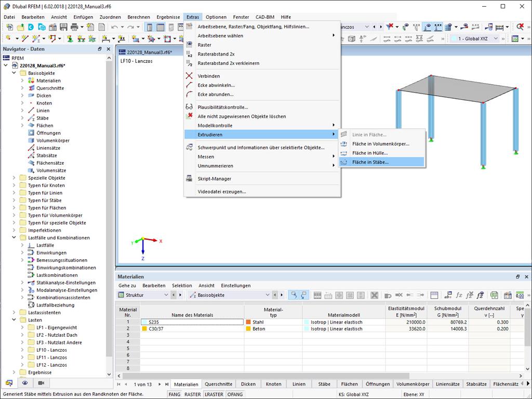
Task: Click the redo arrow icon
Action: pos(130,27)
